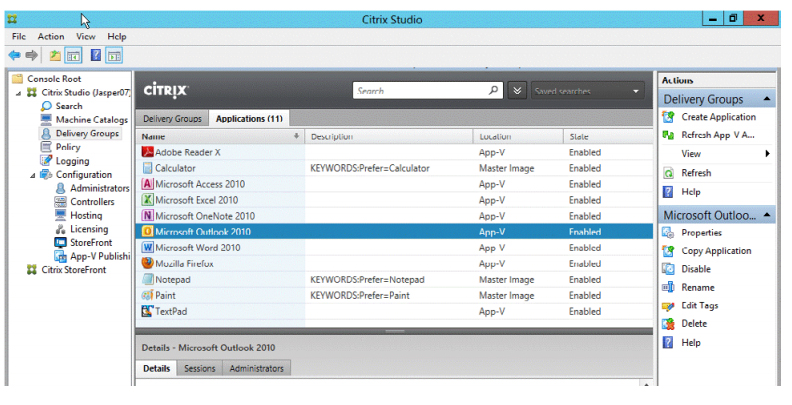Click Help under Delivery Groups actions
The height and width of the screenshot is (405, 792).
[x=690, y=192]
